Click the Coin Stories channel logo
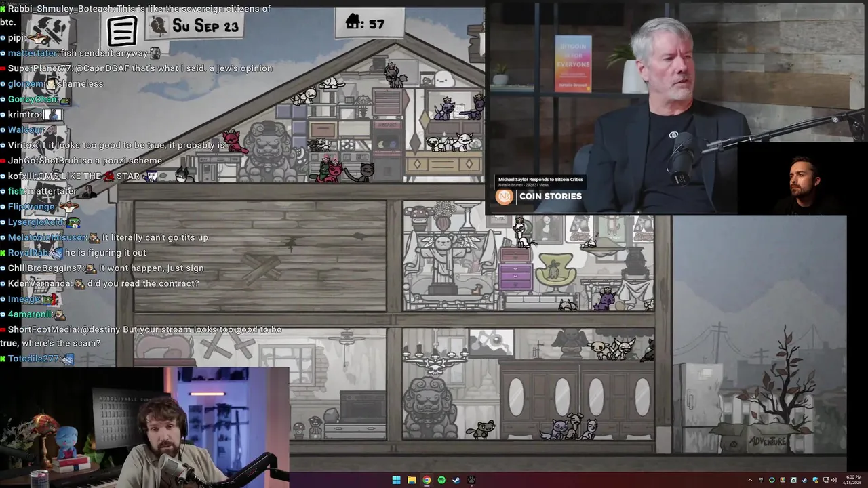The width and height of the screenshot is (868, 488). coord(504,197)
